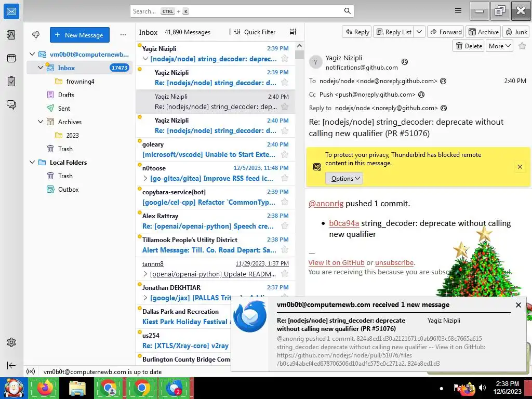Screen dimensions: 532x399
Task: Open the Settings gear icon
Action: click(x=11, y=342)
